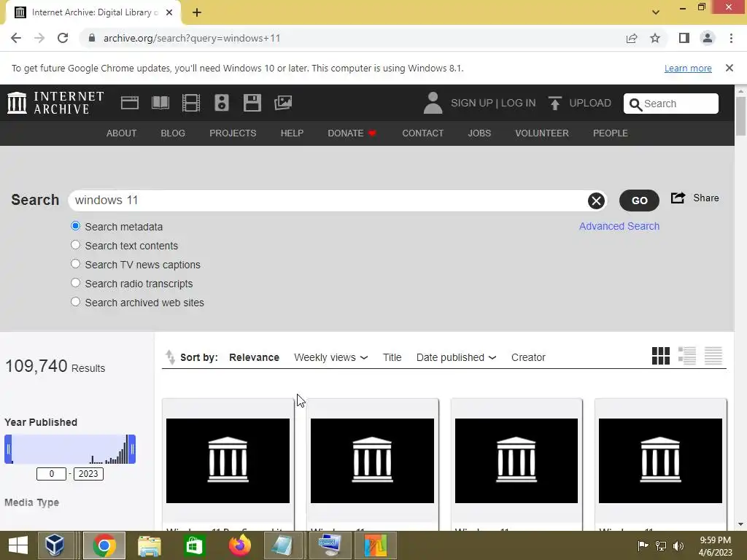Open Windows Start button
The image size is (747, 560).
(18, 545)
